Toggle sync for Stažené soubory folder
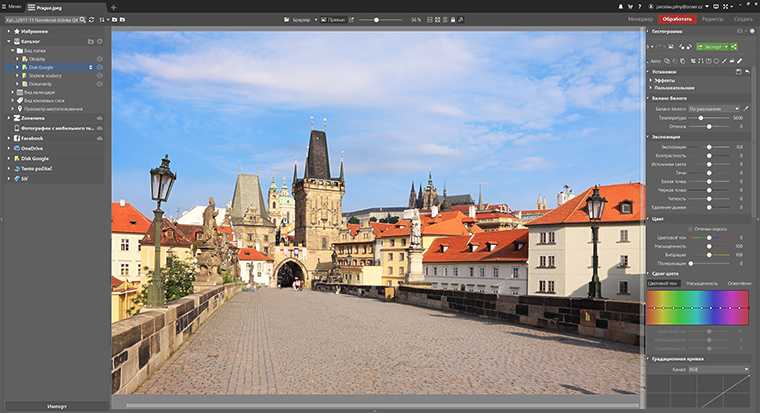The width and height of the screenshot is (760, 413). click(100, 76)
